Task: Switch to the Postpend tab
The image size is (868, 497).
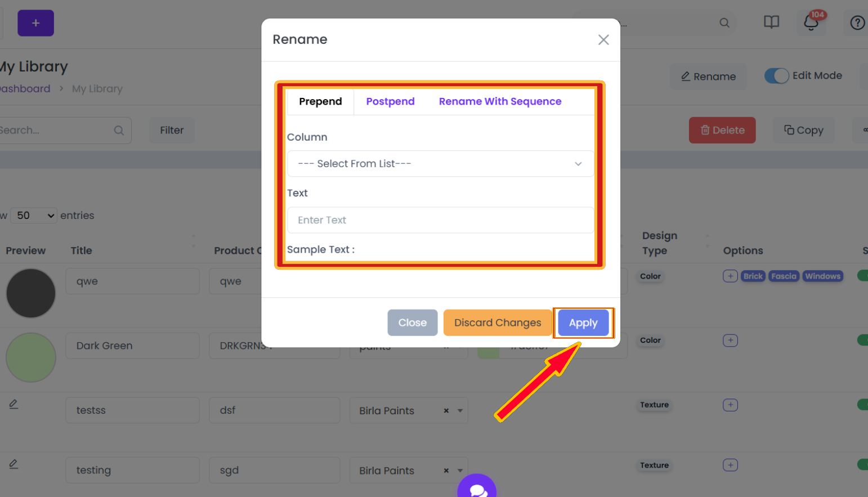Action: [x=390, y=101]
